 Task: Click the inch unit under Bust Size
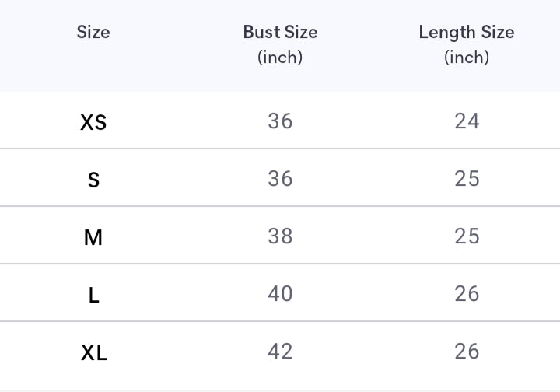280,58
